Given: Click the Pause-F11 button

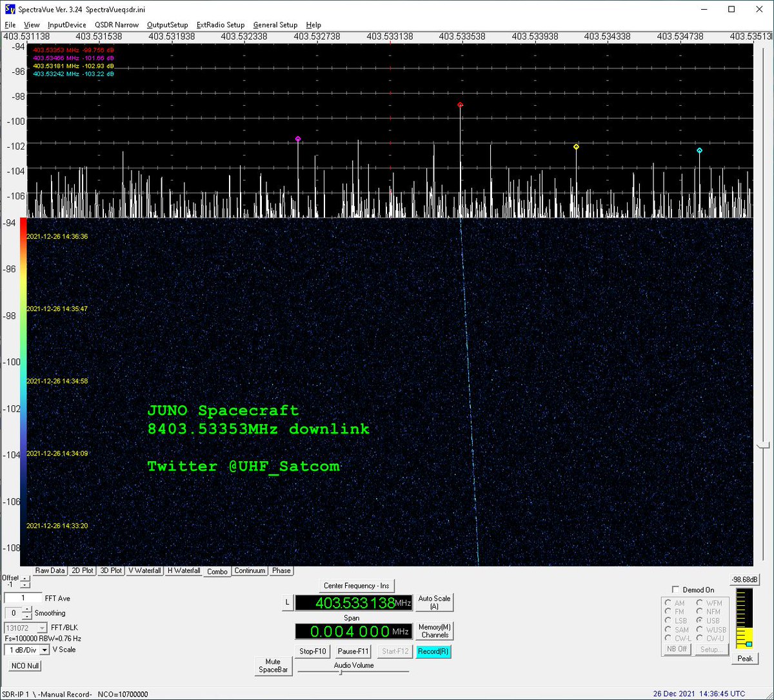Looking at the screenshot, I should [353, 652].
